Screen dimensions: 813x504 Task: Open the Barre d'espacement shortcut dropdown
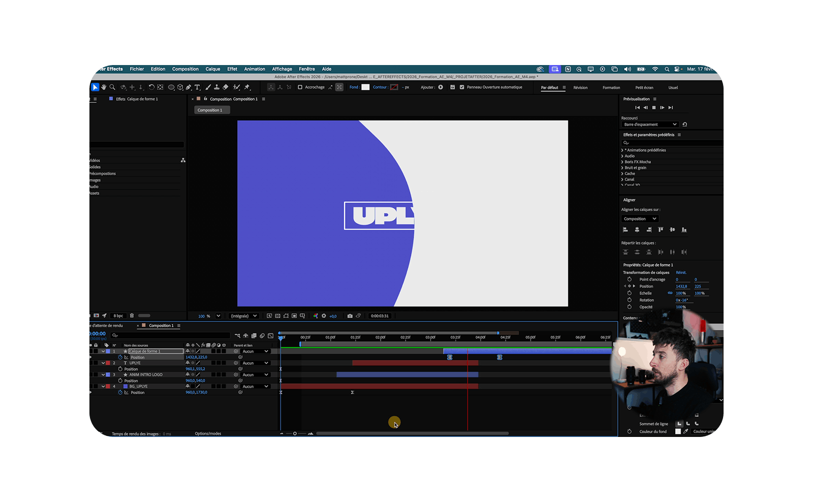[x=650, y=124]
